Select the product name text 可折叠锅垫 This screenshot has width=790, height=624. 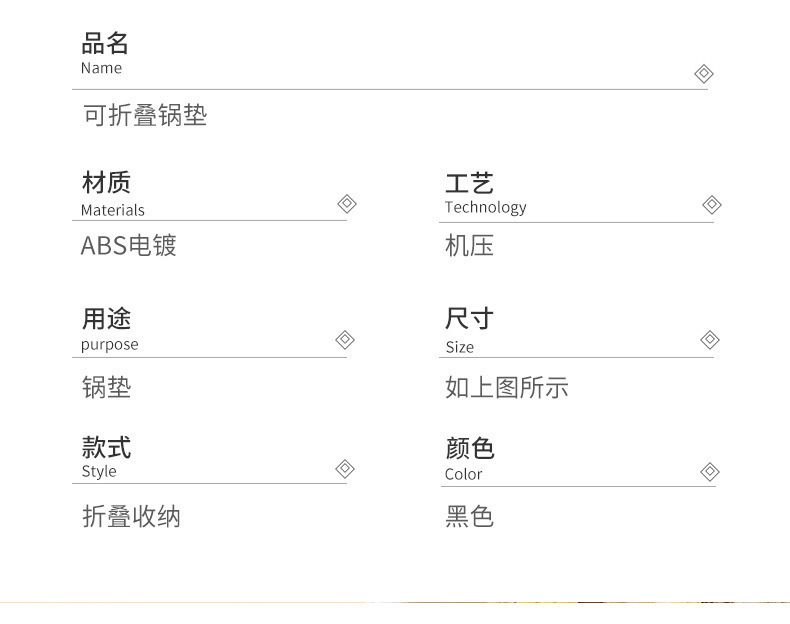144,116
